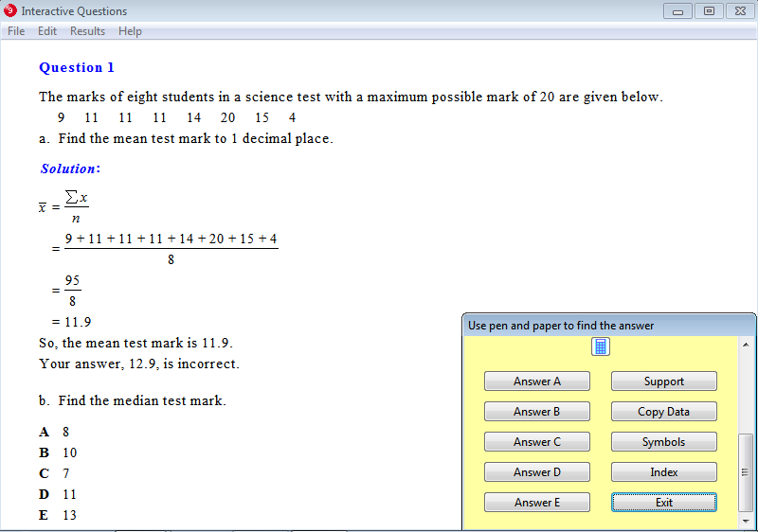
Task: Select the Answer B button
Action: tap(536, 412)
